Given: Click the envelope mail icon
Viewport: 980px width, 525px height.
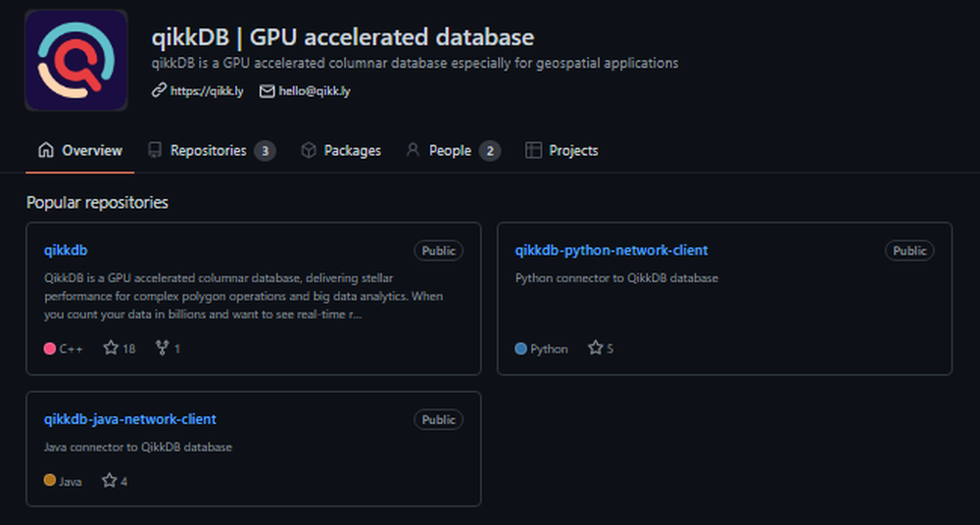Looking at the screenshot, I should (x=267, y=91).
